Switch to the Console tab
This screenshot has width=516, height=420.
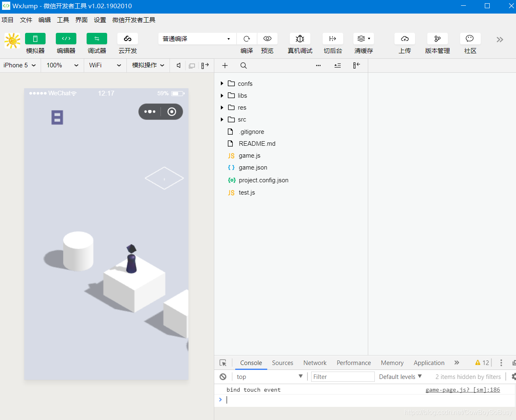251,363
